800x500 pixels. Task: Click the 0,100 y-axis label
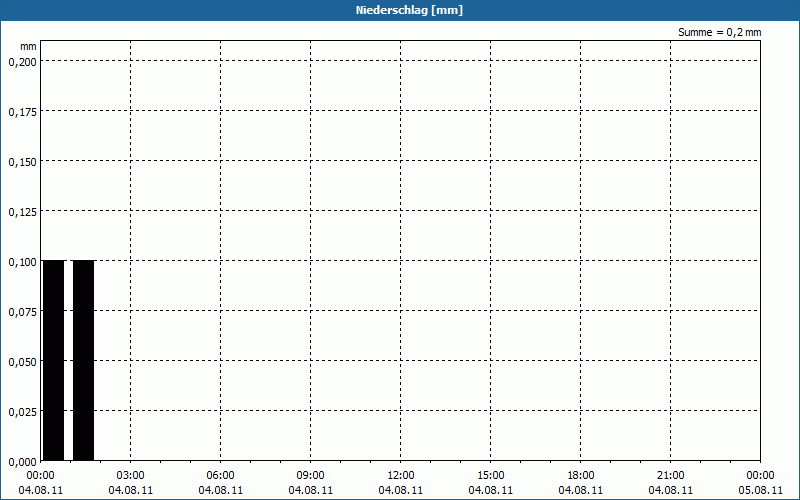[x=22, y=262]
